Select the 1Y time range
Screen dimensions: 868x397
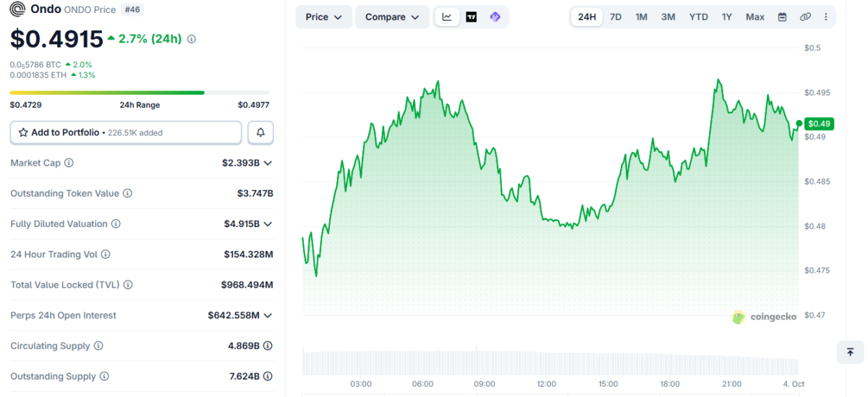[727, 17]
